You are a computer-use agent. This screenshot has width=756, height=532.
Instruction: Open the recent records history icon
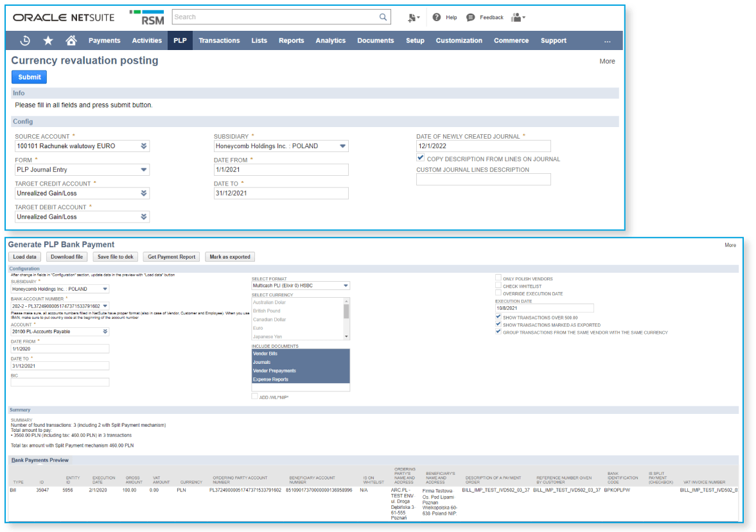pyautogui.click(x=25, y=41)
